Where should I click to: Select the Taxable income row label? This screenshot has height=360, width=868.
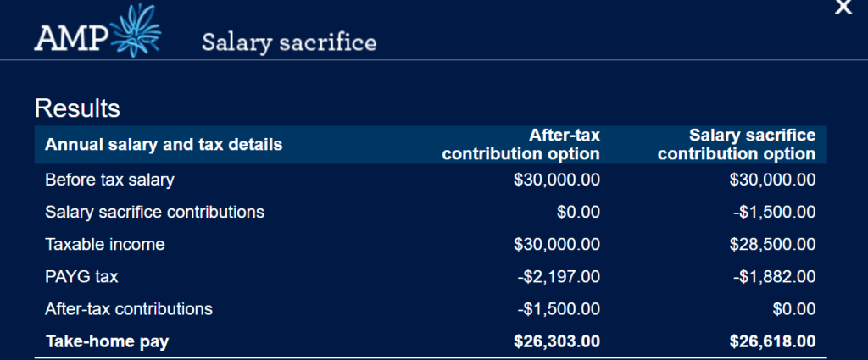coord(104,244)
